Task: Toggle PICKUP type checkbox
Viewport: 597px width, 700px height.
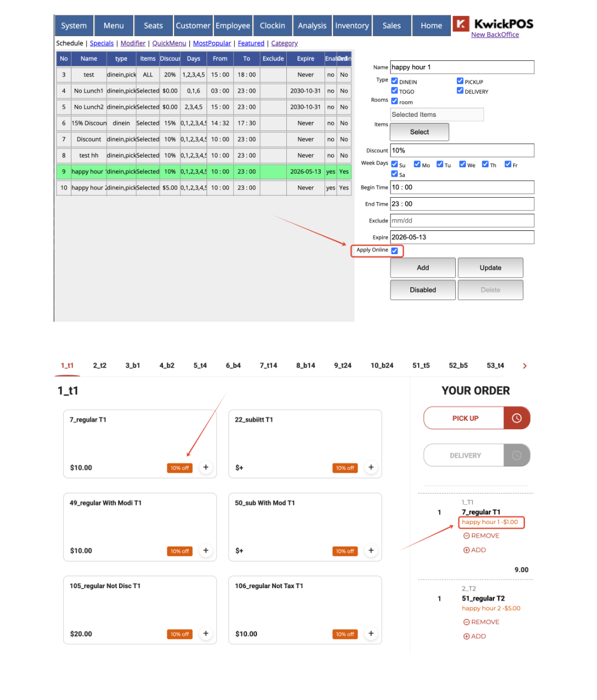Action: click(460, 81)
